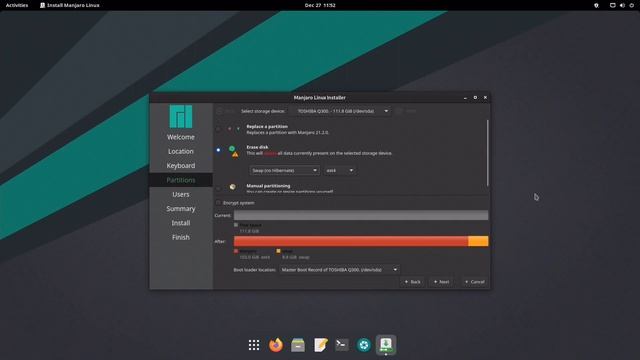Go to the Keyboard step

(x=181, y=166)
